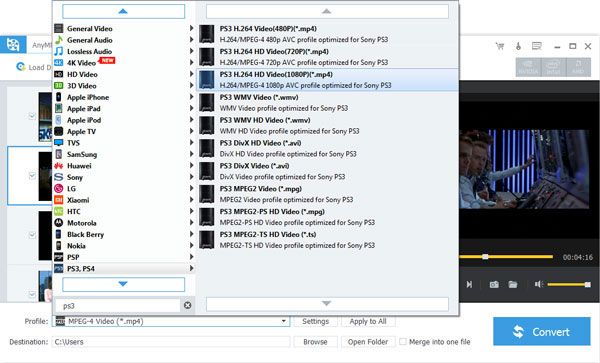Toggle the Merge into one file checkbox
The image size is (600, 363).
pyautogui.click(x=403, y=341)
